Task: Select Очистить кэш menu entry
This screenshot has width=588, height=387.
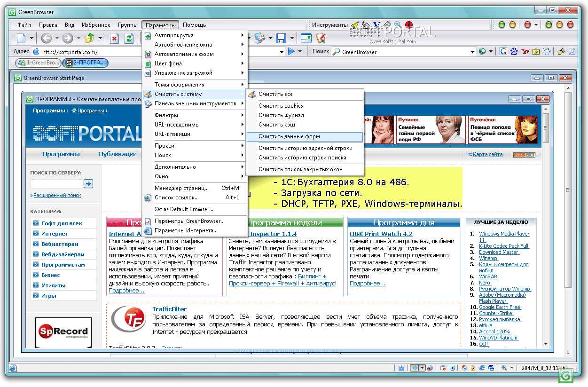Action: click(x=305, y=125)
